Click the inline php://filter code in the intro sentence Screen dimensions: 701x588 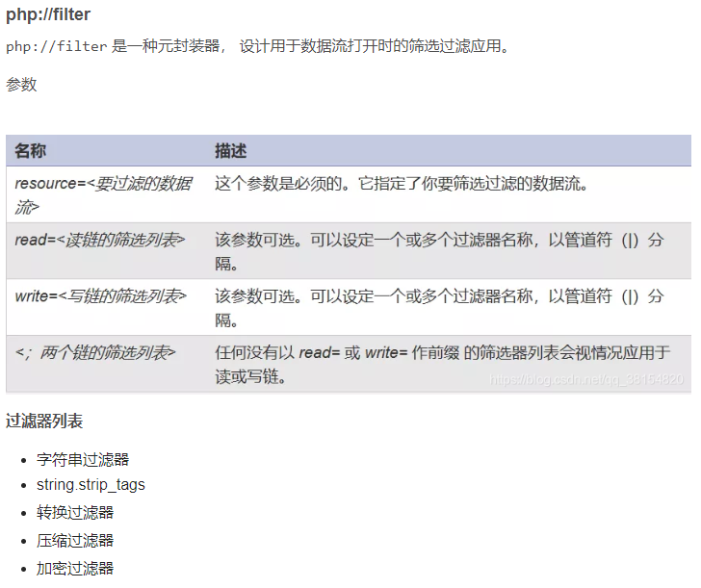(56, 47)
